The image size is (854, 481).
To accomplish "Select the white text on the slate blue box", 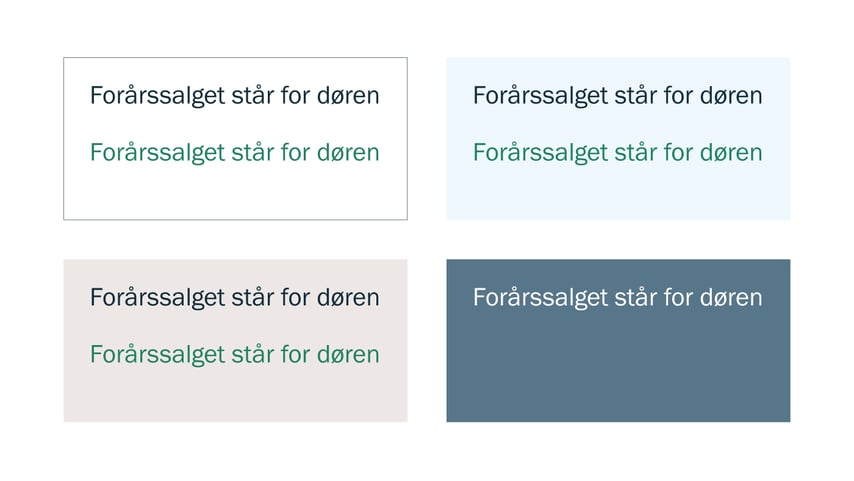I will point(618,298).
